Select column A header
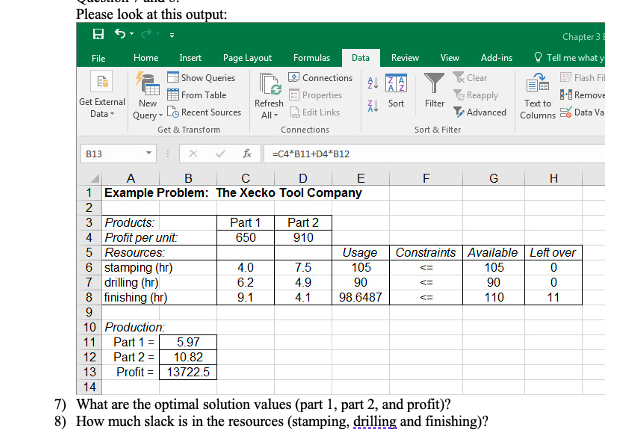The width and height of the screenshot is (629, 442). tap(131, 178)
